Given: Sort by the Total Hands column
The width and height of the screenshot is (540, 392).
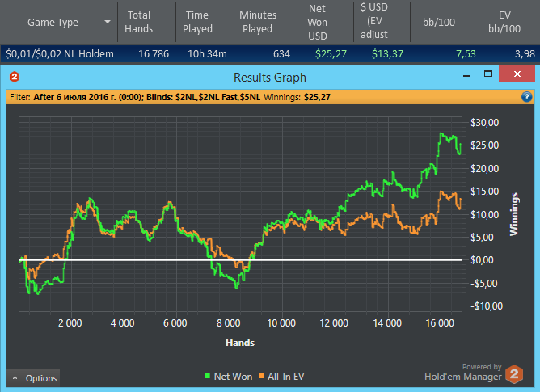Looking at the screenshot, I should [139, 22].
